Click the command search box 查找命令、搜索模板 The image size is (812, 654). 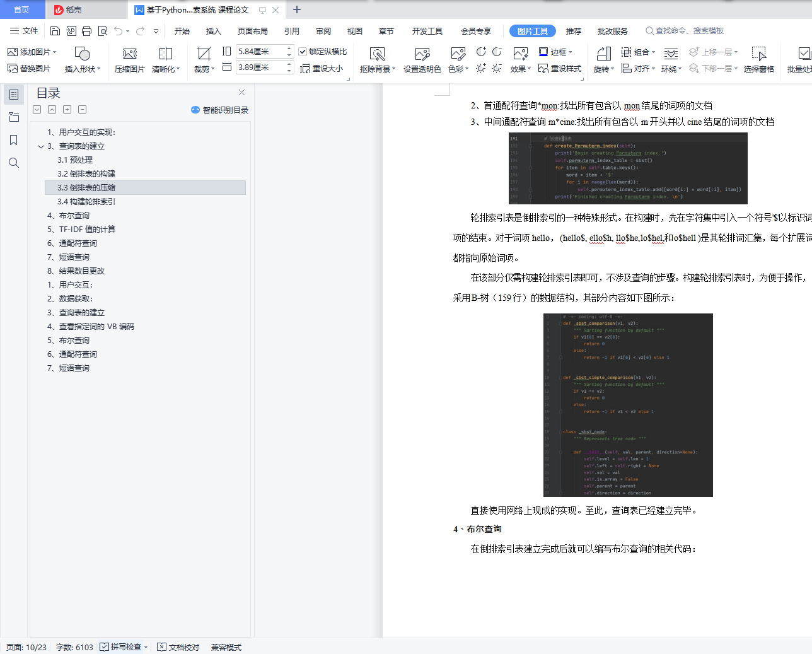coord(685,31)
